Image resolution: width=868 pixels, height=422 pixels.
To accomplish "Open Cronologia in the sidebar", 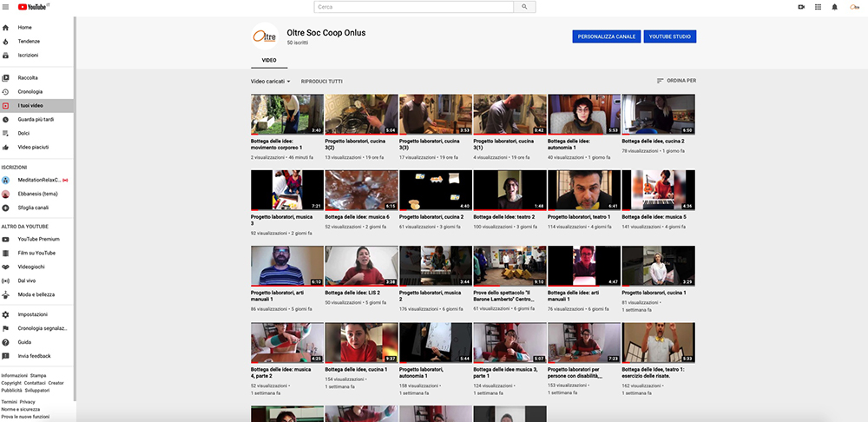I will [36, 91].
